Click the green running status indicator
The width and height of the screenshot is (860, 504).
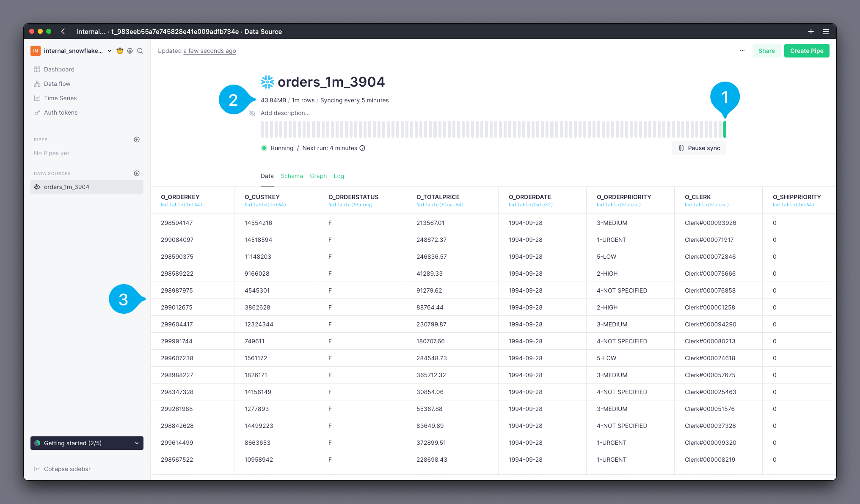264,148
